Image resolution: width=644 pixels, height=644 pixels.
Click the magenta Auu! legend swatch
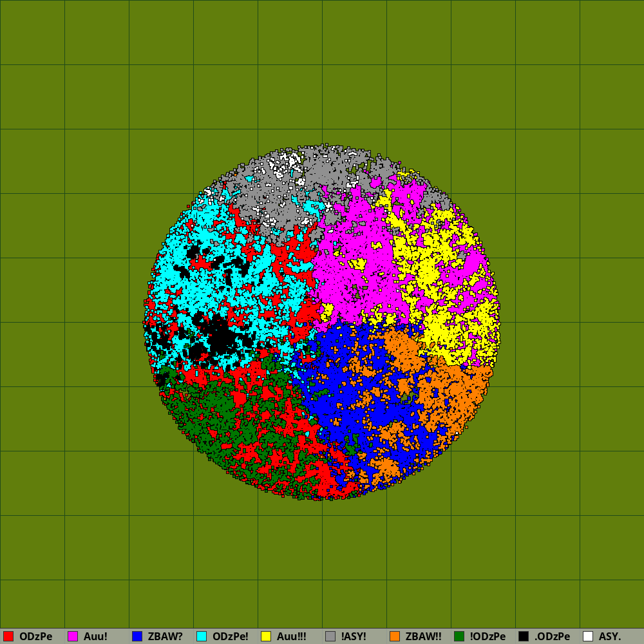[x=73, y=636]
